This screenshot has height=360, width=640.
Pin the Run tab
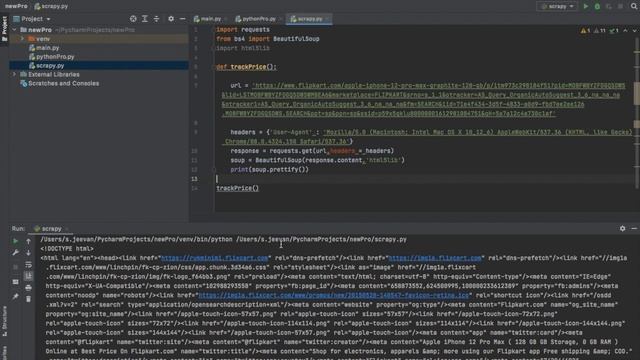pos(15,296)
